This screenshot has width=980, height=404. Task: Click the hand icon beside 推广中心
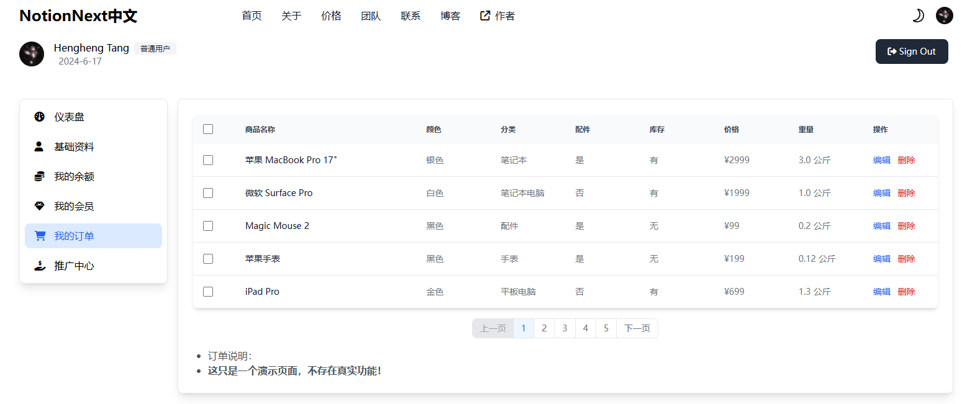(x=40, y=266)
